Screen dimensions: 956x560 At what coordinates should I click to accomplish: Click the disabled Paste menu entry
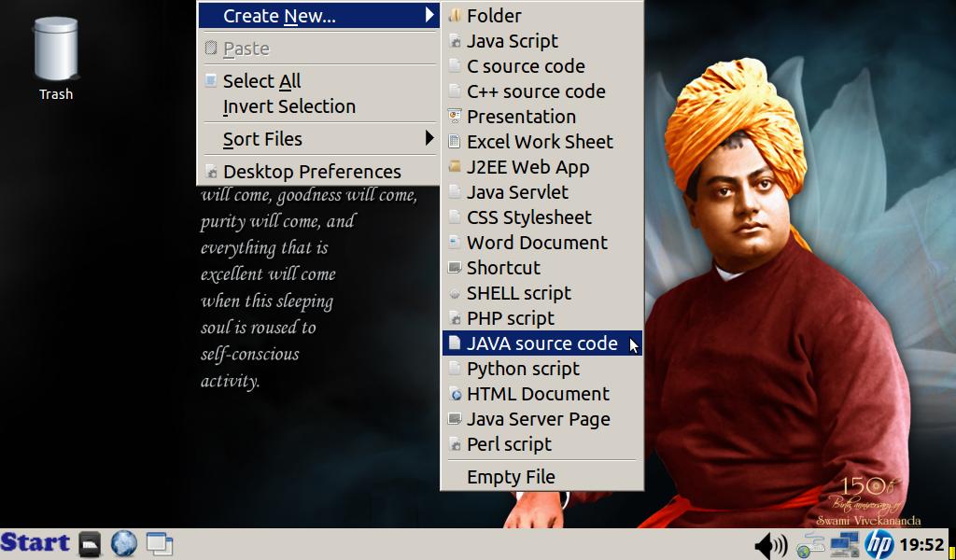click(x=317, y=49)
